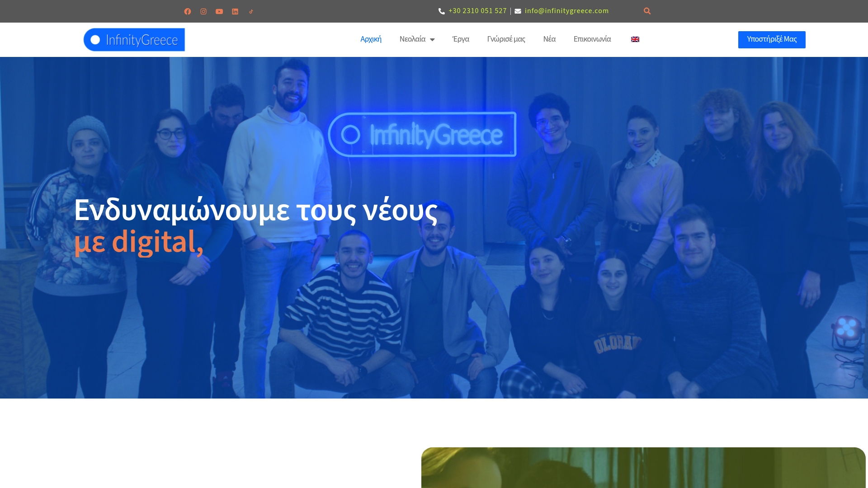Viewport: 868px width, 488px height.
Task: Open the Facebook social icon
Action: click(188, 11)
